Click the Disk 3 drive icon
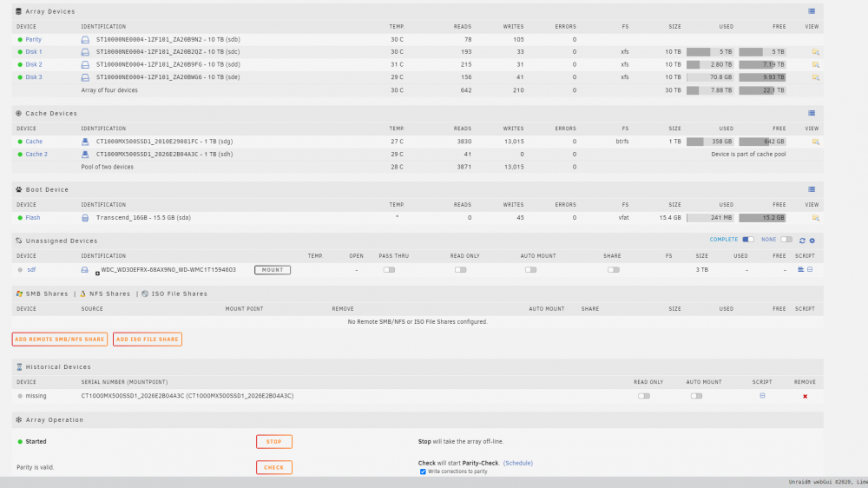The width and height of the screenshot is (868, 488). pyautogui.click(x=85, y=77)
